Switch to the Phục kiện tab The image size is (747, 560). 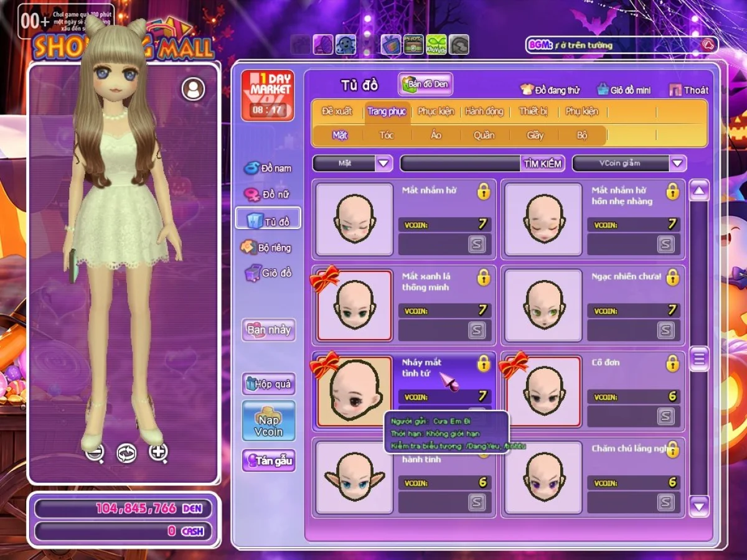coord(436,111)
